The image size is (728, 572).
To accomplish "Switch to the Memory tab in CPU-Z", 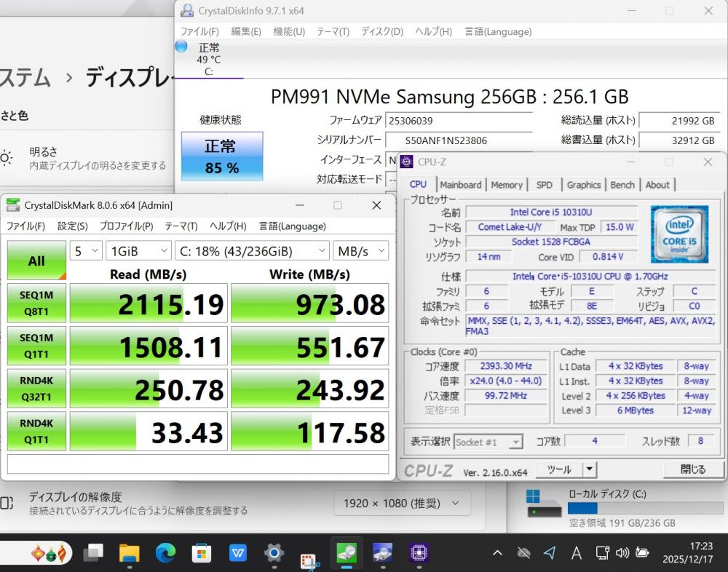I will [x=507, y=185].
